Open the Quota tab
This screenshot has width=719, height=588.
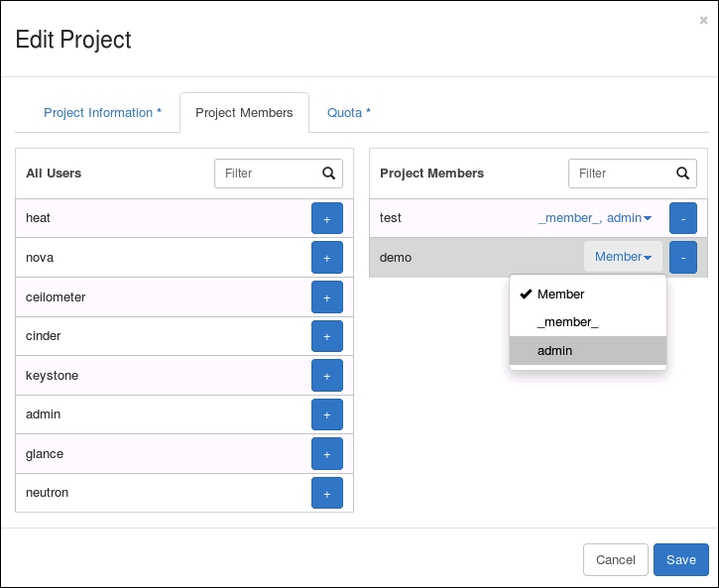coord(349,113)
